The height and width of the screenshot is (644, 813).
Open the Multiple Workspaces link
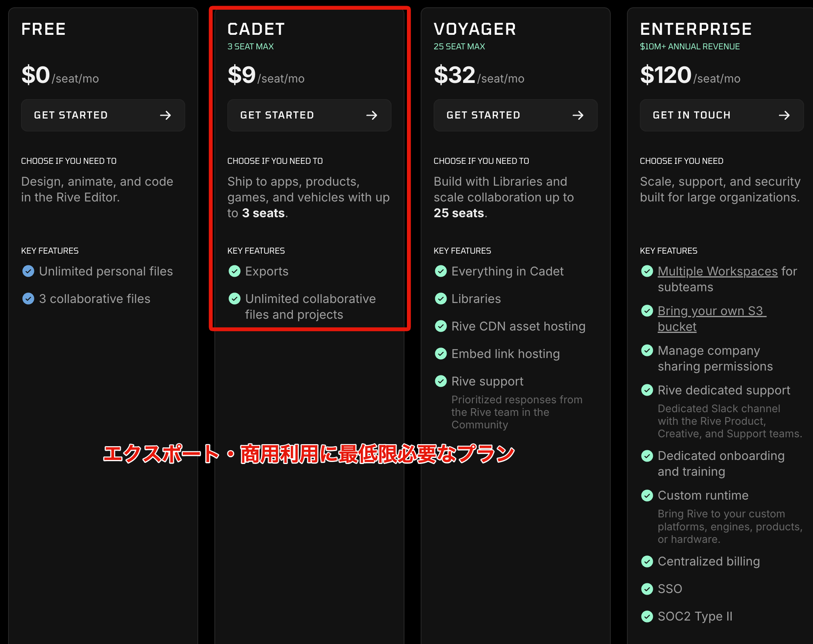(718, 271)
